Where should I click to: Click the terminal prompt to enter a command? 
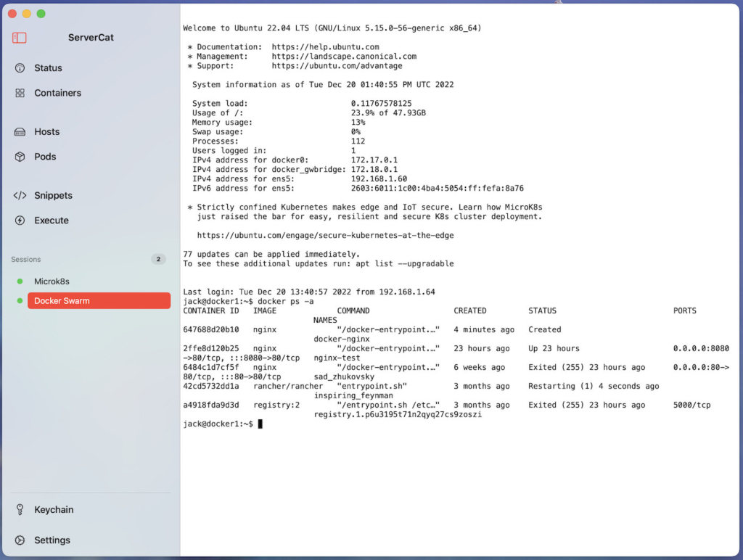point(260,424)
